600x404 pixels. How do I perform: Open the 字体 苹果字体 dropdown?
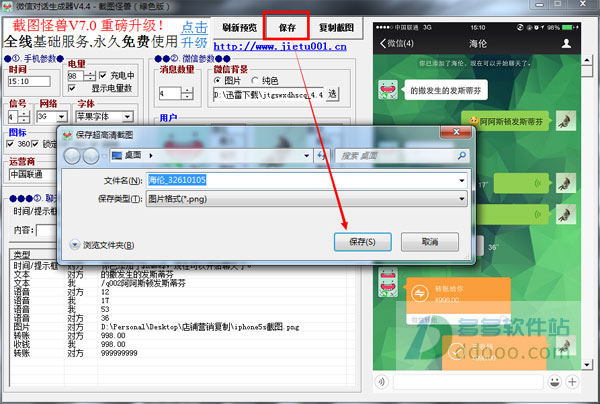pyautogui.click(x=128, y=116)
